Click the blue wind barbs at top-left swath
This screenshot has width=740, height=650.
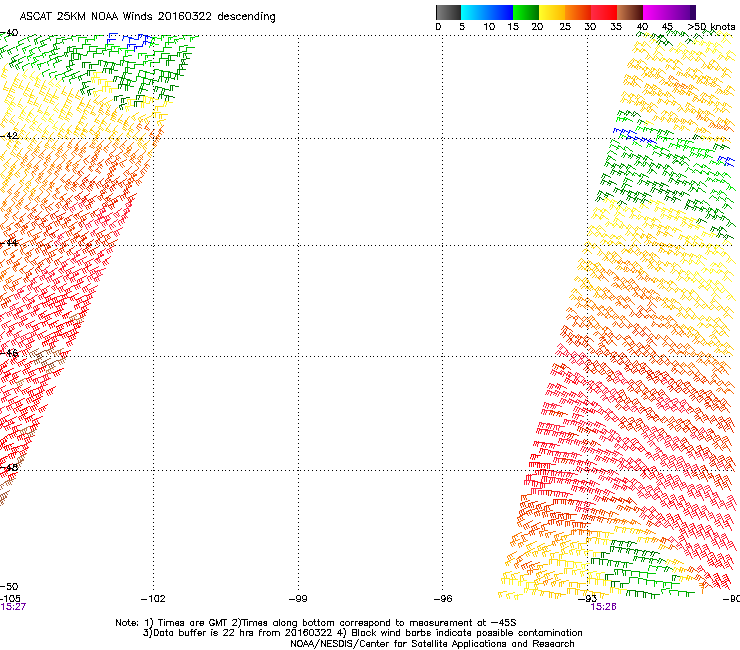pyautogui.click(x=129, y=42)
